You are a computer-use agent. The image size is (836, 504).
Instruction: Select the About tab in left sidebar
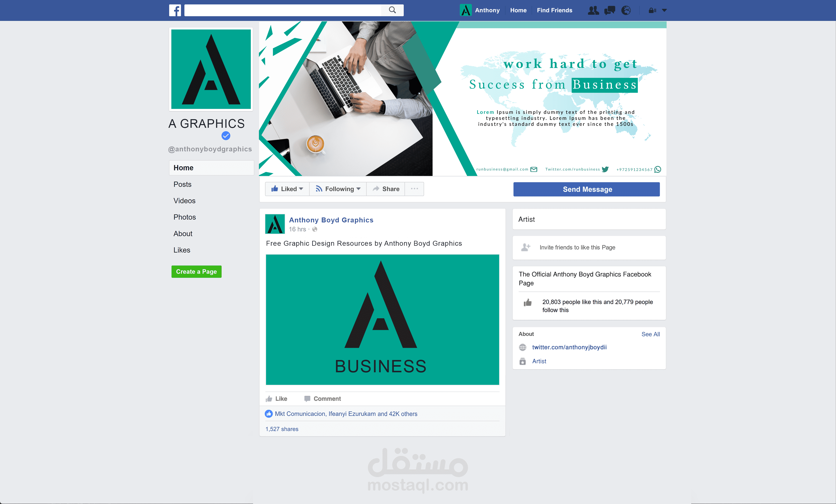tap(182, 233)
